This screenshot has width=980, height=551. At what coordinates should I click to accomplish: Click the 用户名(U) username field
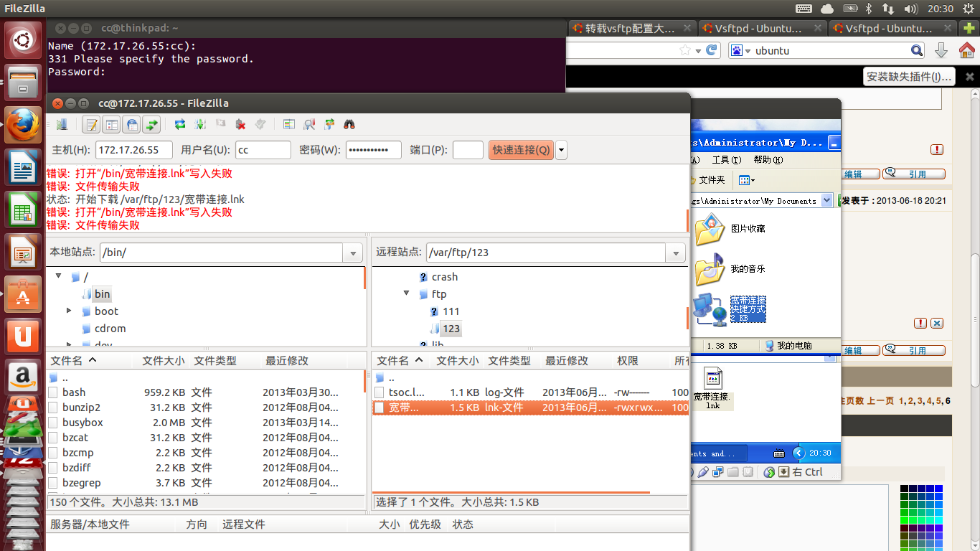[262, 150]
